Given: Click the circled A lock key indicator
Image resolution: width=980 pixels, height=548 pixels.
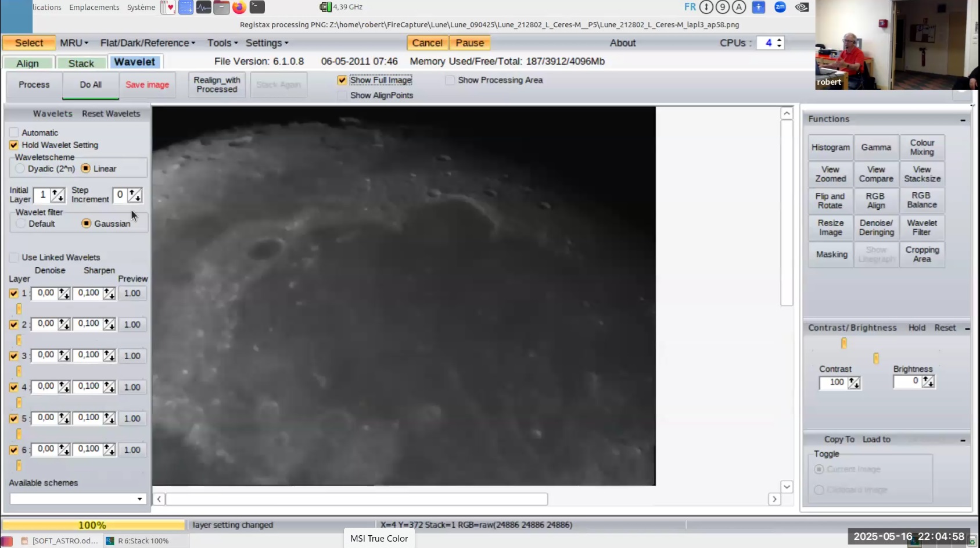Looking at the screenshot, I should [x=738, y=7].
